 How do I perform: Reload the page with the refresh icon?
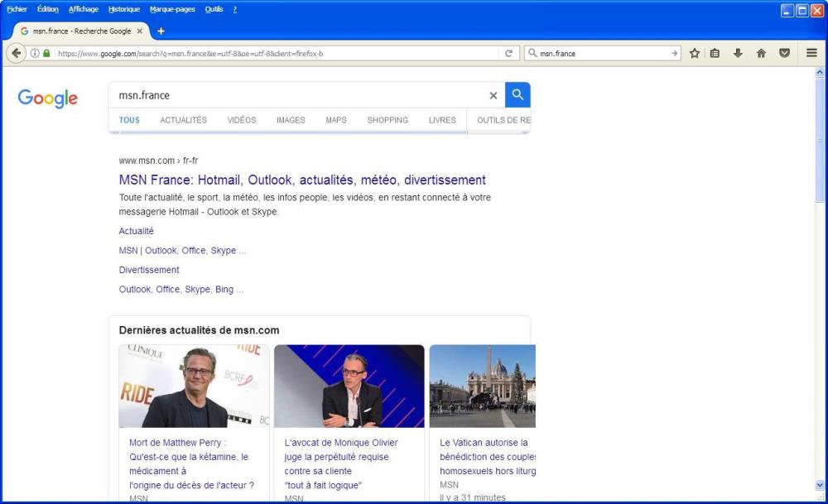508,53
